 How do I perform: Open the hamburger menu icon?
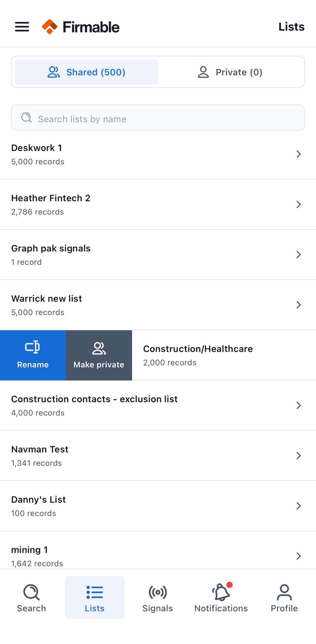click(22, 27)
